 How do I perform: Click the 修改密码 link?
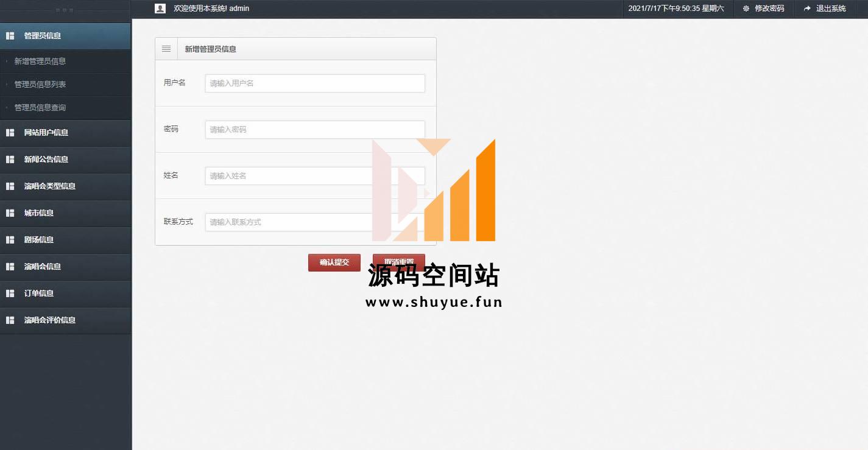[769, 9]
